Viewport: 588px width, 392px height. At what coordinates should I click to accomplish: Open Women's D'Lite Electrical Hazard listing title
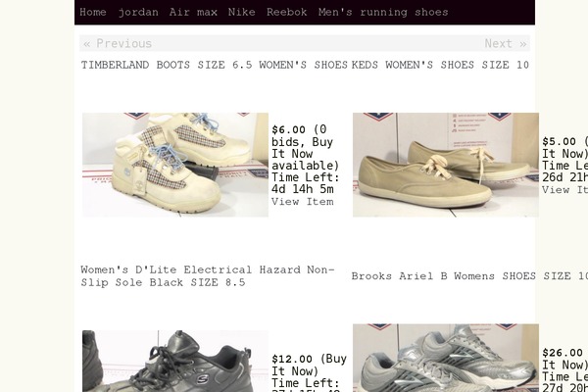(x=208, y=275)
